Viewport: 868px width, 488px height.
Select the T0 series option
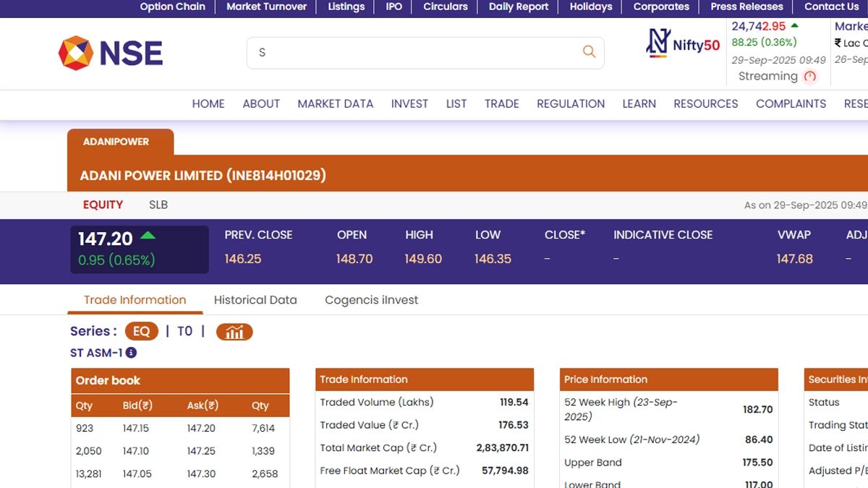(184, 332)
